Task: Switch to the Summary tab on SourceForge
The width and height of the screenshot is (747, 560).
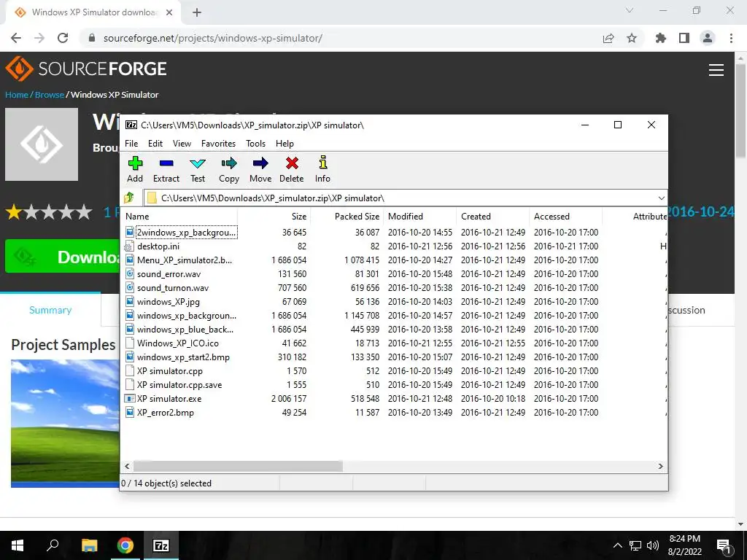Action: (50, 310)
